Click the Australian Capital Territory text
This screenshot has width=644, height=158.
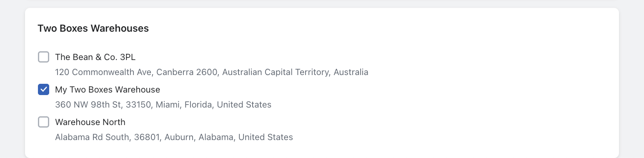277,72
